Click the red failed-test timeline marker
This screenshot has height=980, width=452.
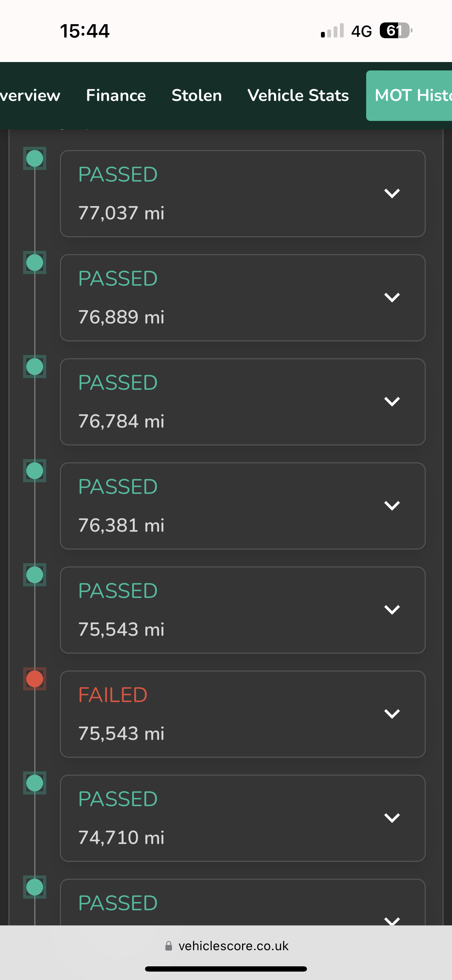[x=35, y=679]
